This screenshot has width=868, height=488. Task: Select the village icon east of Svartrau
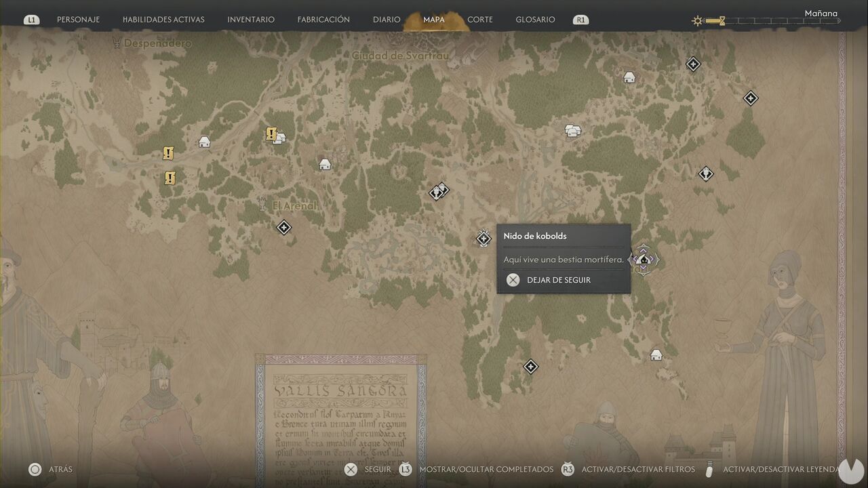pyautogui.click(x=574, y=130)
